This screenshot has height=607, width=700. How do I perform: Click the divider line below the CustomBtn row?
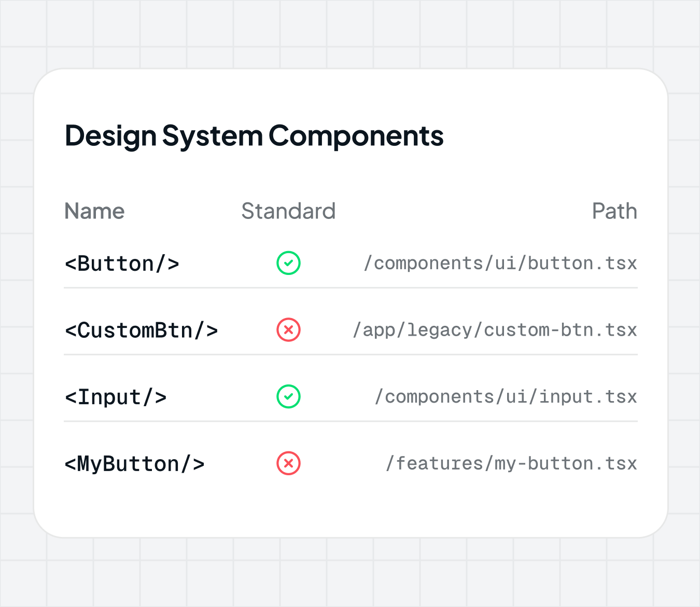click(351, 355)
